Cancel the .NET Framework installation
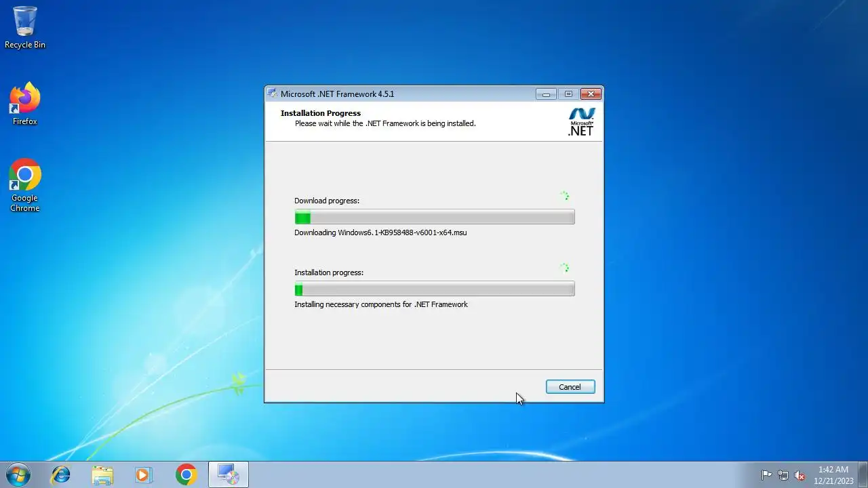 tap(570, 387)
